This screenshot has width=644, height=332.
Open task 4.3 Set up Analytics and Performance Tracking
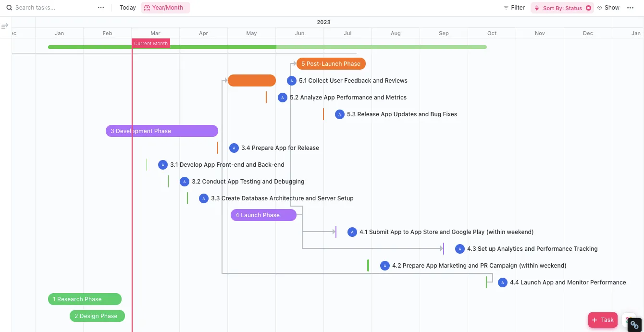point(533,249)
